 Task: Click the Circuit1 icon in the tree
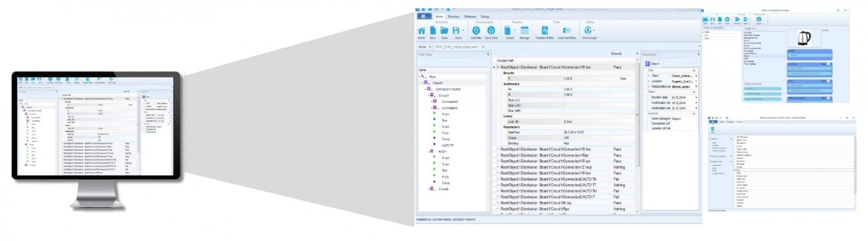click(432, 95)
